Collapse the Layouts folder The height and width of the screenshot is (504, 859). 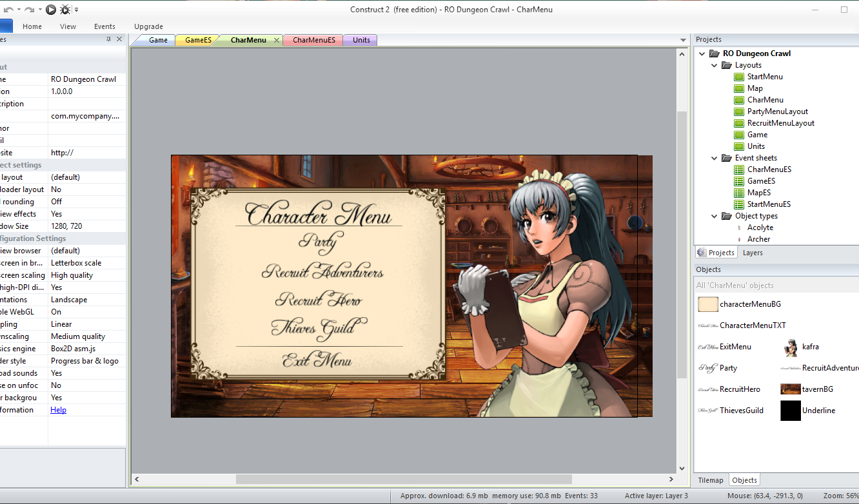tap(714, 65)
